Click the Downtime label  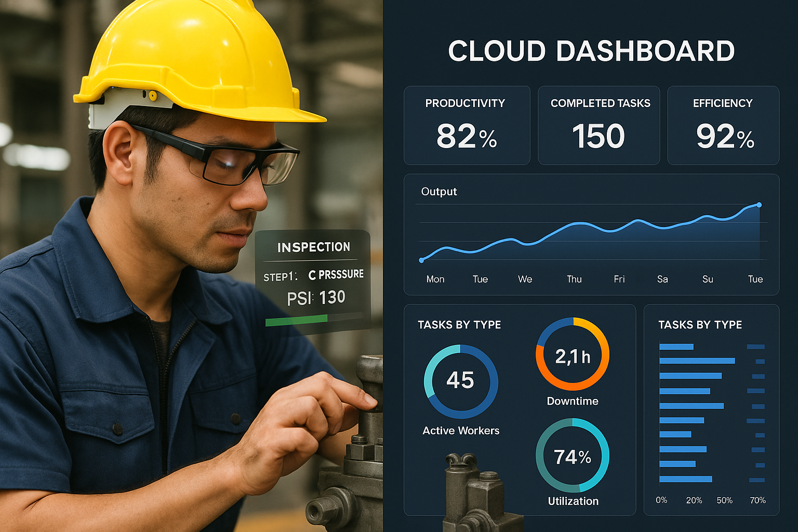[573, 401]
